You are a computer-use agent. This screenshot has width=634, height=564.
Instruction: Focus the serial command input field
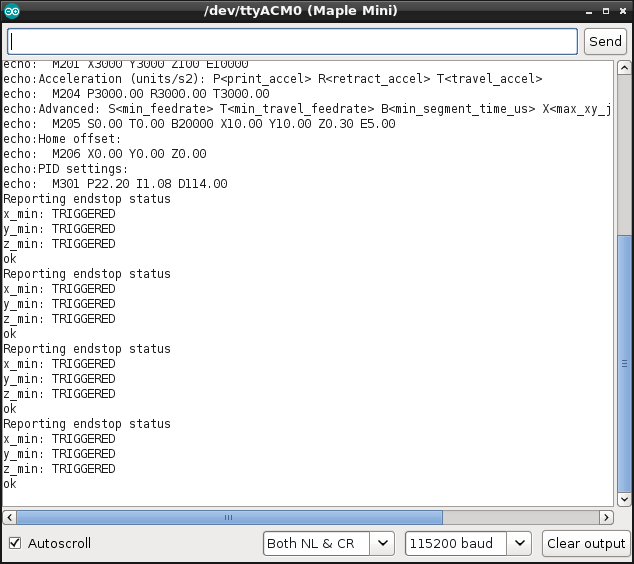(x=292, y=41)
